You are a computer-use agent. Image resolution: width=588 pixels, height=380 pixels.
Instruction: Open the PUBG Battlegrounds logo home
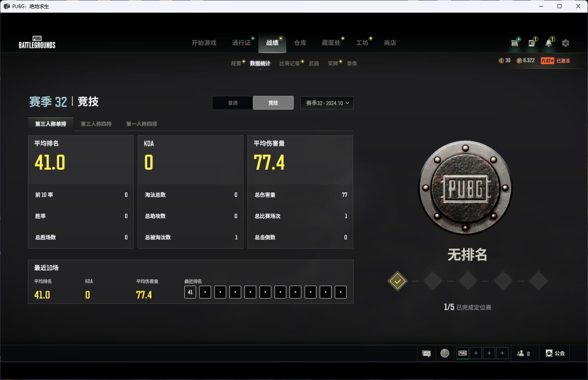coord(37,42)
